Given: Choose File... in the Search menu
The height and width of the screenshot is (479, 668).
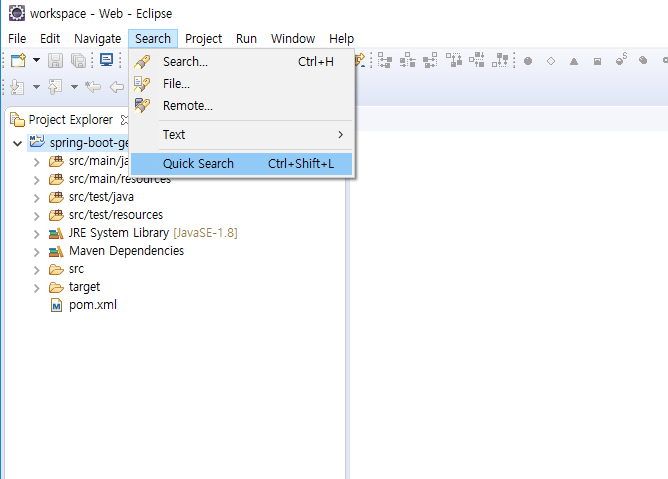Looking at the screenshot, I should coord(242,84).
